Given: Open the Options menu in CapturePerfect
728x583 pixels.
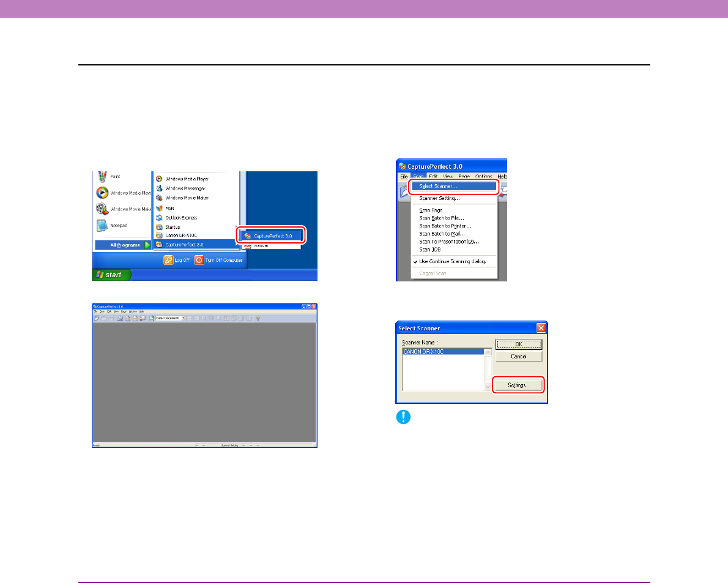Looking at the screenshot, I should 484,176.
